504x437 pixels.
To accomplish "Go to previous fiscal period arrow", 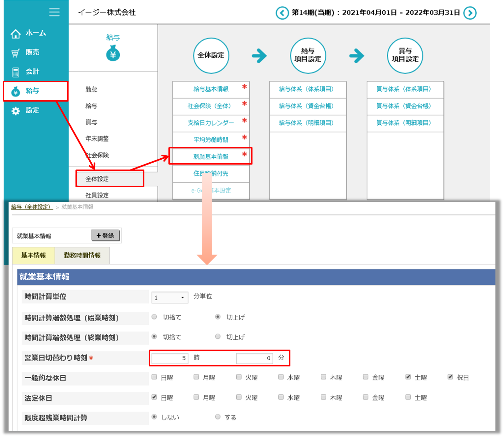I will coord(282,13).
